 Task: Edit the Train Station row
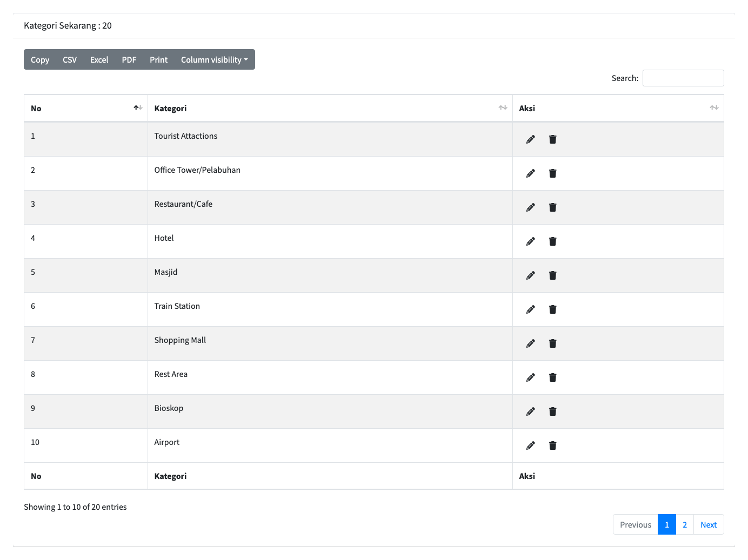click(x=531, y=309)
